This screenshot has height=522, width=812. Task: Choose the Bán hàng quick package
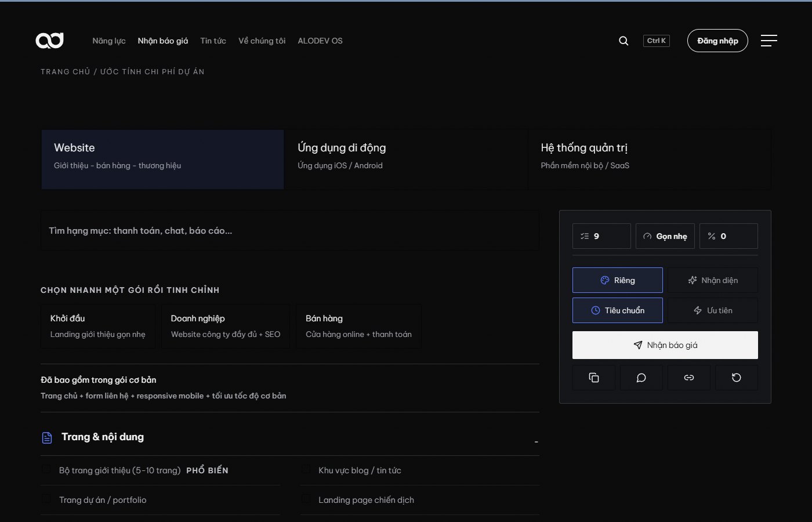tap(358, 326)
